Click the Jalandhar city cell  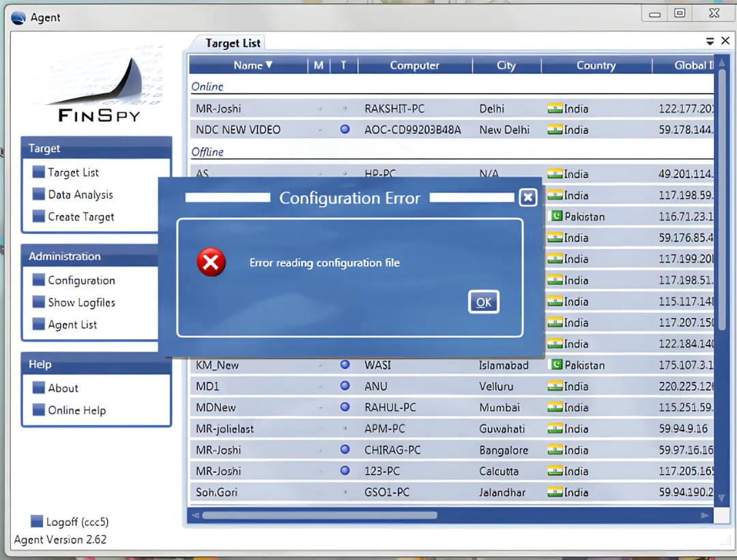pos(502,492)
